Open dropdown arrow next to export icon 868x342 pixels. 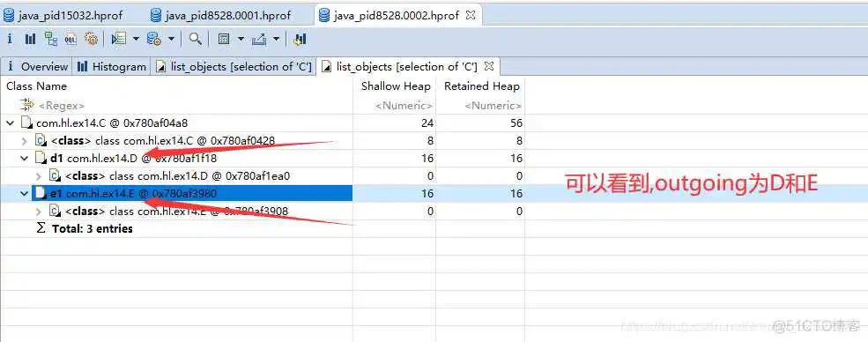(276, 39)
